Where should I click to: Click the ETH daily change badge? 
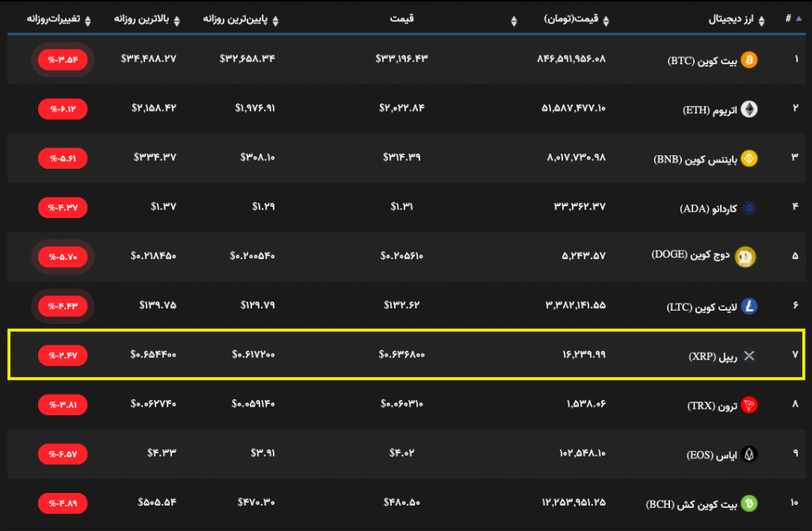[63, 109]
